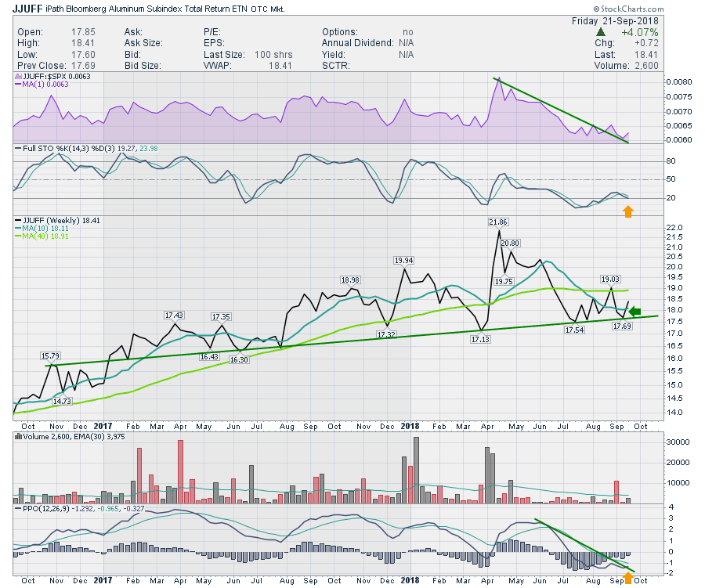Select the 17.13 low price label
705x588 pixels.
pyautogui.click(x=480, y=340)
